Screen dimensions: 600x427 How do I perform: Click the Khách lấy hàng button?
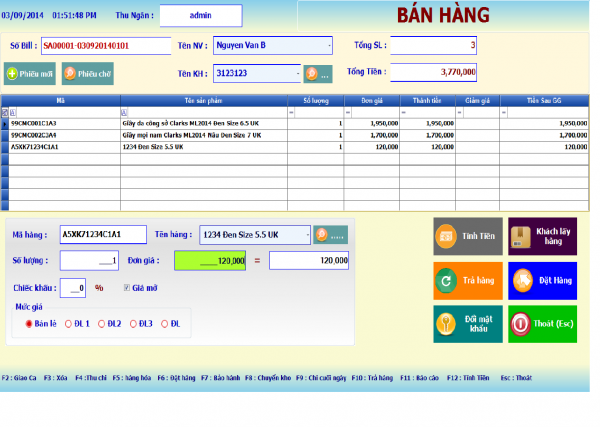pyautogui.click(x=542, y=236)
